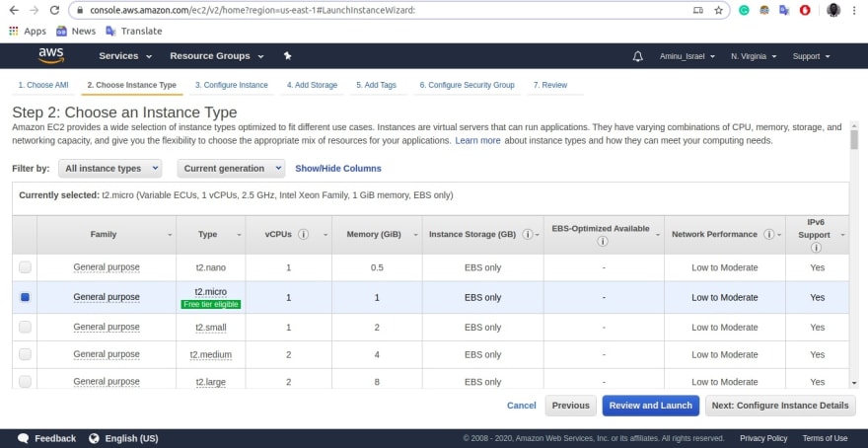Click the browser forward arrow
Image resolution: width=868 pixels, height=448 pixels.
(x=34, y=10)
